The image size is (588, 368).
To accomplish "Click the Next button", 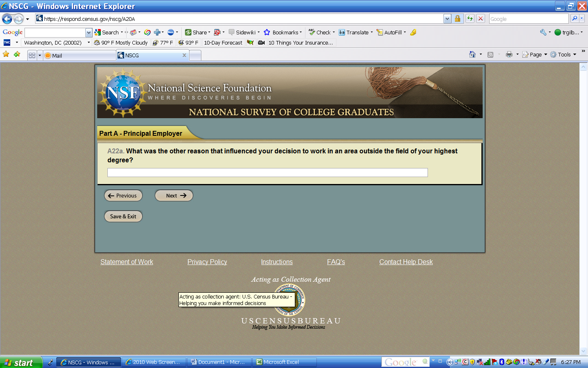I will pos(174,195).
